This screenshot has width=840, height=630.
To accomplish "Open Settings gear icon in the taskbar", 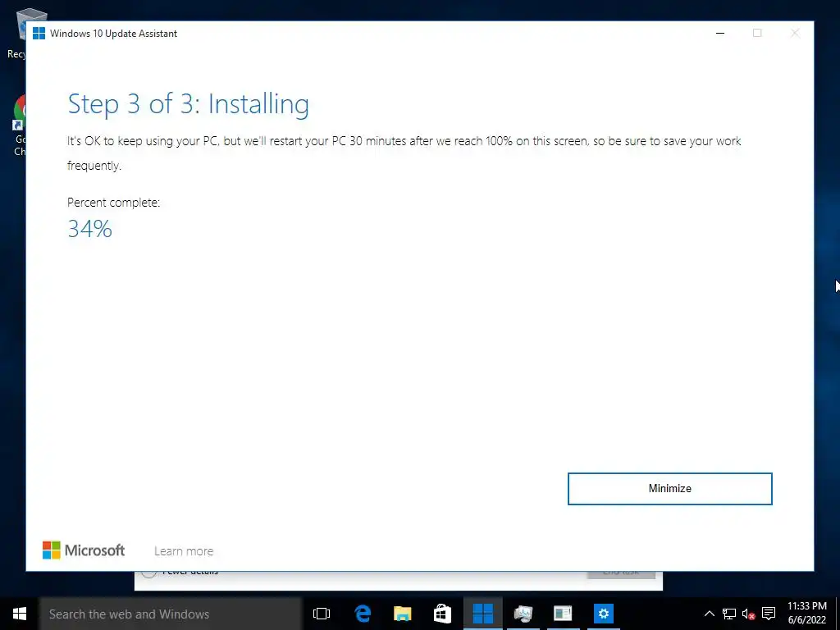I will coord(603,614).
